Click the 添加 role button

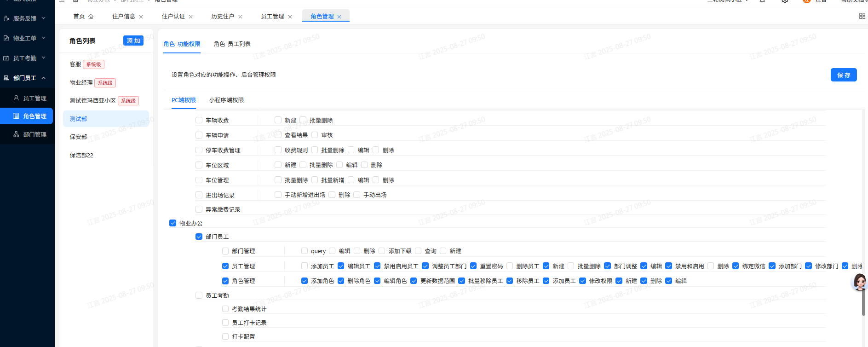point(133,40)
